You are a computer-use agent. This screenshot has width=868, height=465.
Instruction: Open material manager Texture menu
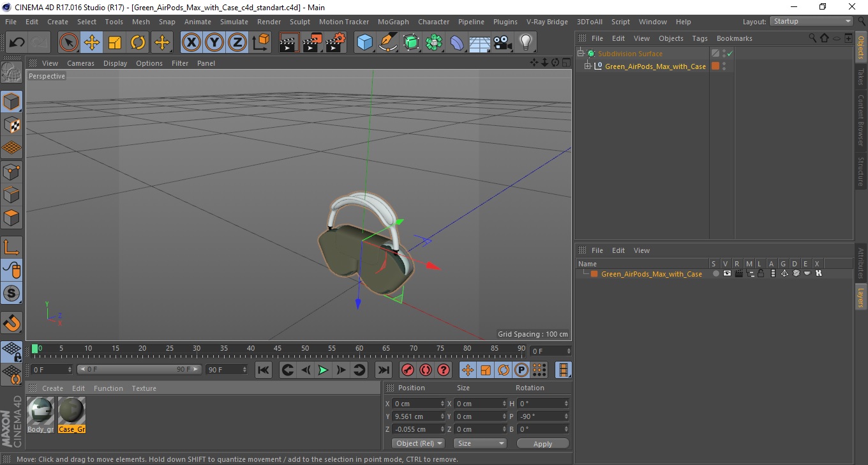point(144,388)
